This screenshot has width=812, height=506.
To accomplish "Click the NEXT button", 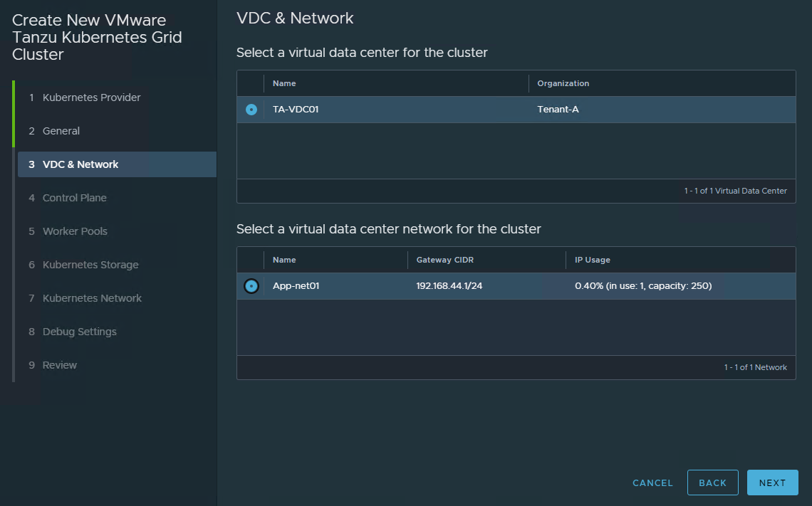I will [x=772, y=483].
